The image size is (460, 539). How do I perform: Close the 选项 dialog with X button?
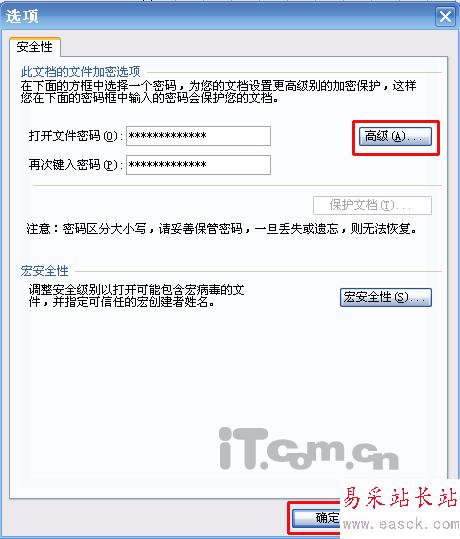point(445,16)
